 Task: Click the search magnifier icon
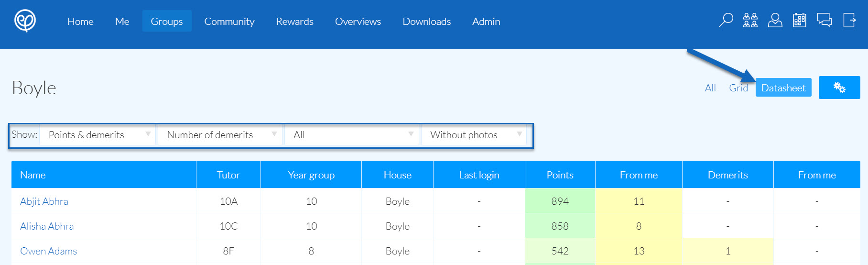[x=726, y=20]
